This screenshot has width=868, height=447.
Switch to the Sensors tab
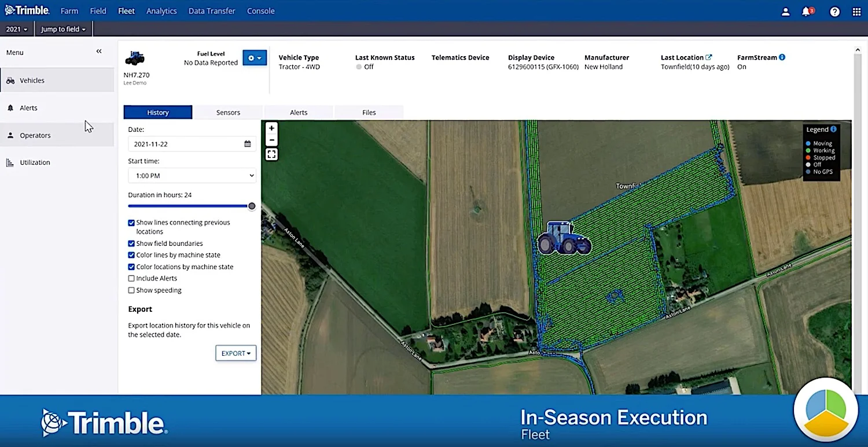[228, 112]
